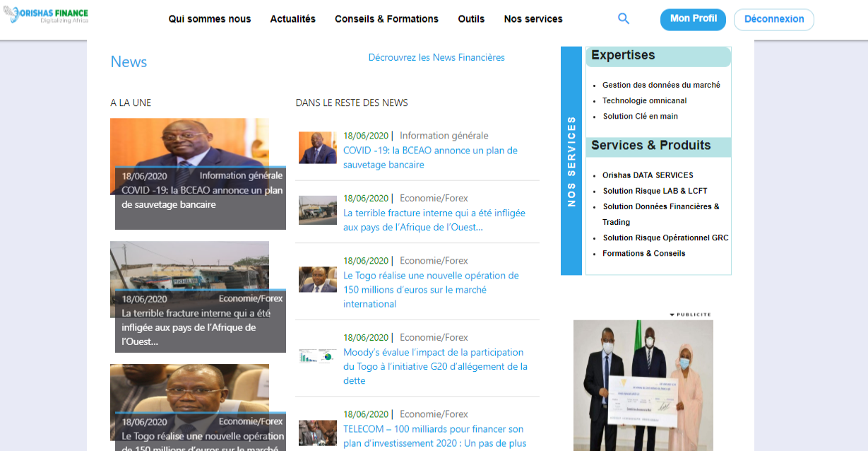Click the Déconnexion button
868x451 pixels.
(x=774, y=19)
